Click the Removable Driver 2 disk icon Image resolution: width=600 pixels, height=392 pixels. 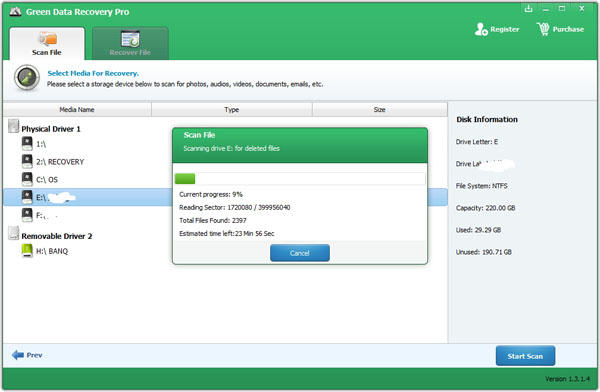point(14,234)
